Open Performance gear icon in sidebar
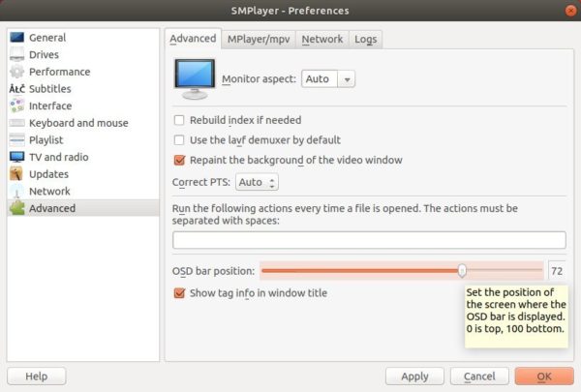581x392 pixels. point(17,72)
